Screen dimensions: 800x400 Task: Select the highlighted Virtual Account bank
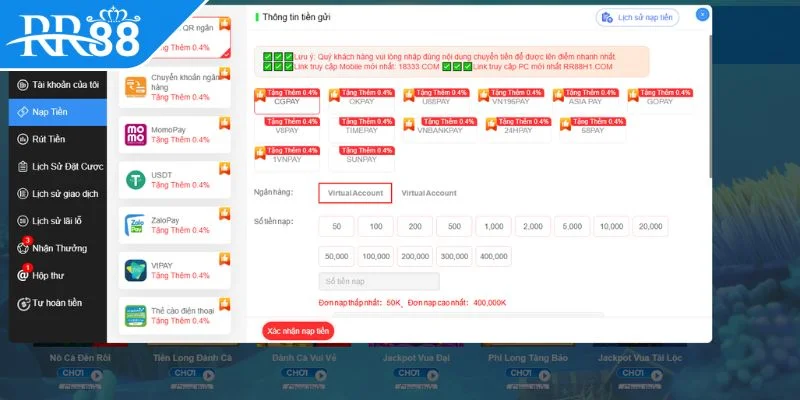click(x=355, y=193)
